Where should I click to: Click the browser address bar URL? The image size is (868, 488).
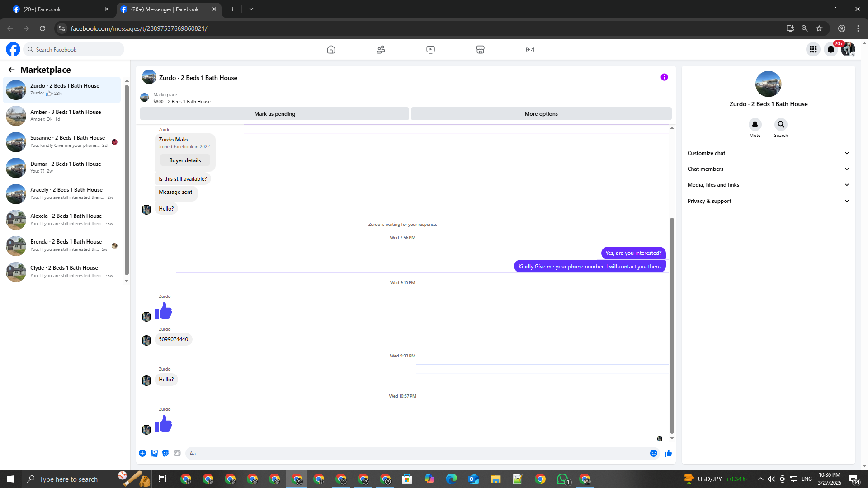click(139, 28)
